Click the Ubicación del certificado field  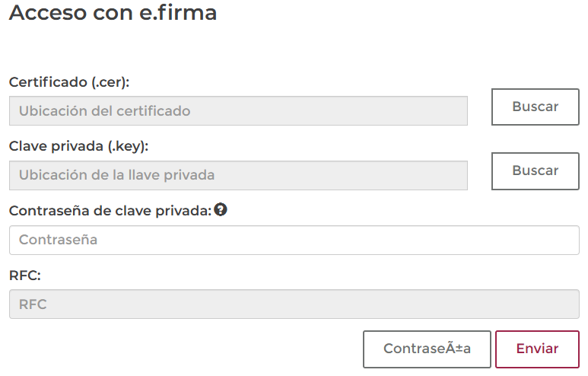pos(238,111)
